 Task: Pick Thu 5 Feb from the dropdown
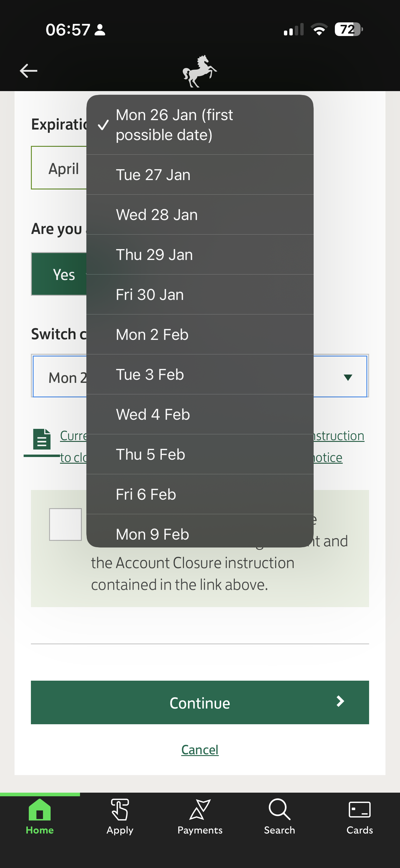(x=200, y=455)
